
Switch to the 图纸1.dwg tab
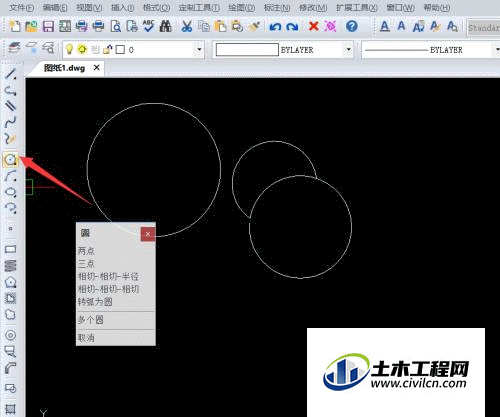(64, 68)
